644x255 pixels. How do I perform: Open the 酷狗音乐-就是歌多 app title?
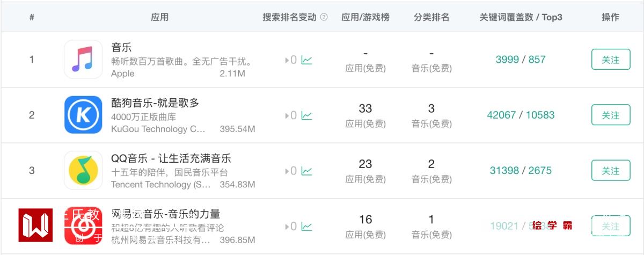[155, 103]
